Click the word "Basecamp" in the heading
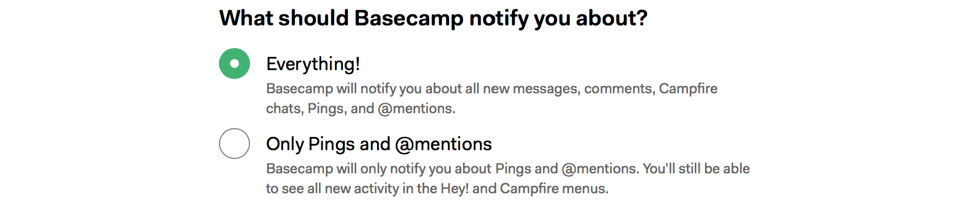The width and height of the screenshot is (980, 212). click(x=409, y=18)
